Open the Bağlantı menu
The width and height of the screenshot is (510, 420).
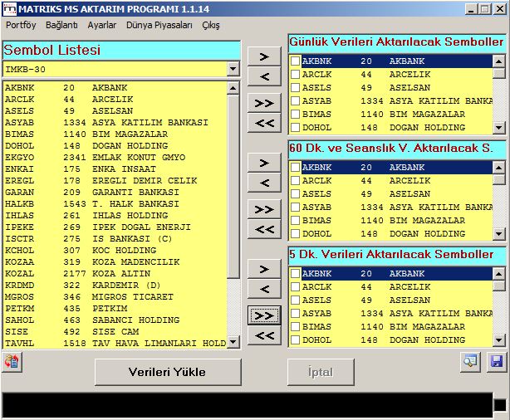pos(61,25)
